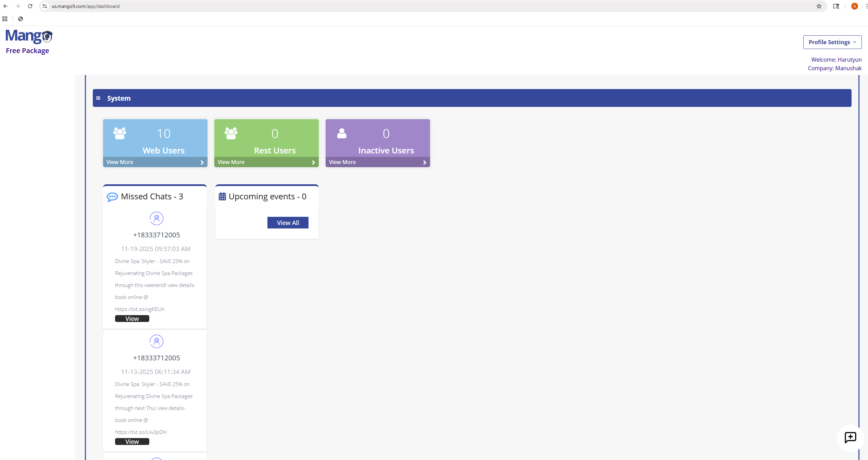
Task: Click the person icon on the Inactive Users card
Action: (342, 133)
